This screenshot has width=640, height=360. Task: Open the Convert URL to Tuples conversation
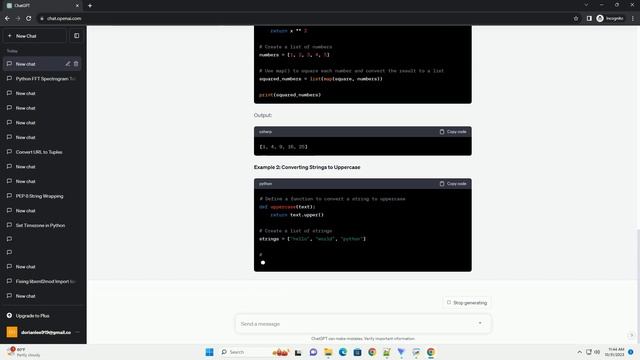click(43, 152)
